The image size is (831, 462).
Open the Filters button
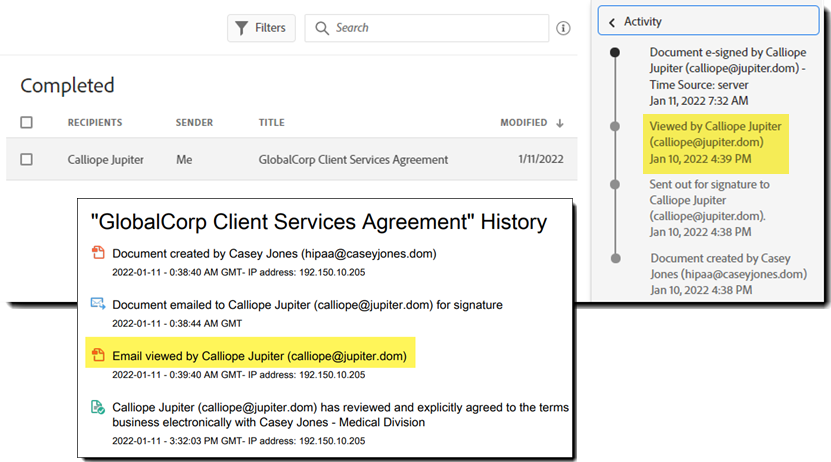(261, 28)
